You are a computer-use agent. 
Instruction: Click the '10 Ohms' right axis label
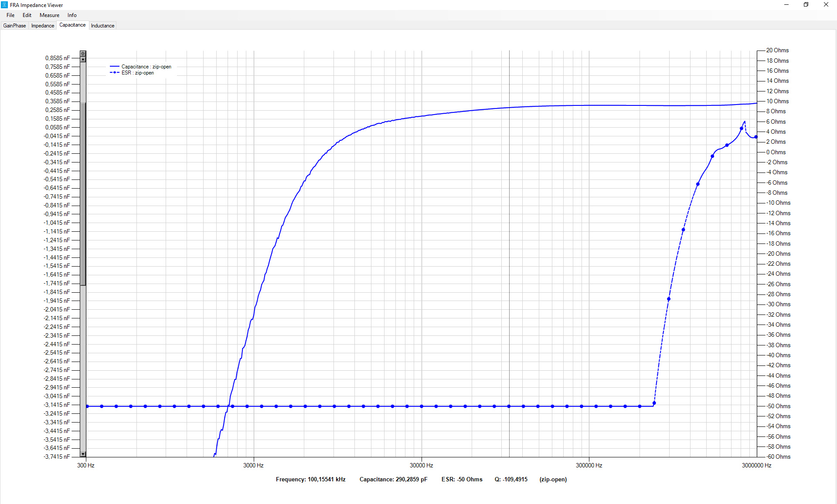click(x=777, y=101)
